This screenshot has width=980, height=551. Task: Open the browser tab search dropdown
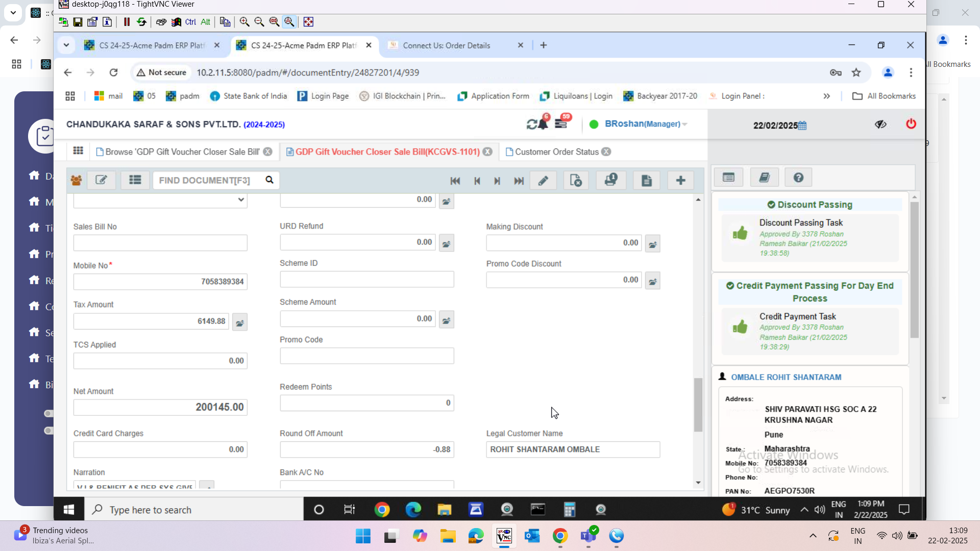click(66, 45)
